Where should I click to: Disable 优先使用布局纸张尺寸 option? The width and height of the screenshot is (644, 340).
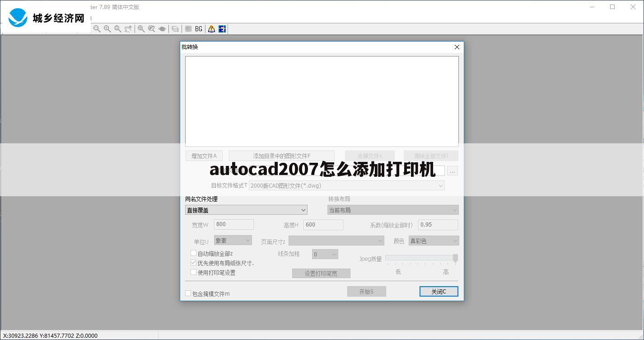point(193,263)
